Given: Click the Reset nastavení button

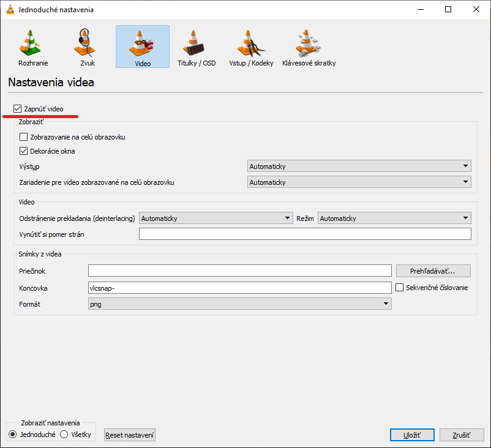Looking at the screenshot, I should pyautogui.click(x=130, y=435).
